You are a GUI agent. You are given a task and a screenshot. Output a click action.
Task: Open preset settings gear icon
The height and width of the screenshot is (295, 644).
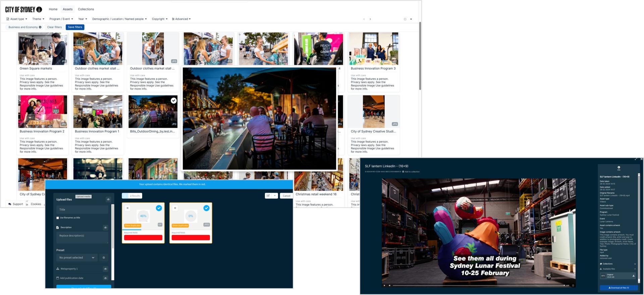tap(104, 258)
